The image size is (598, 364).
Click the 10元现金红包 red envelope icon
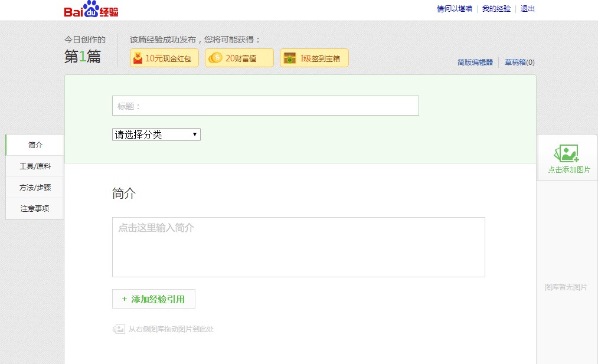[x=137, y=58]
